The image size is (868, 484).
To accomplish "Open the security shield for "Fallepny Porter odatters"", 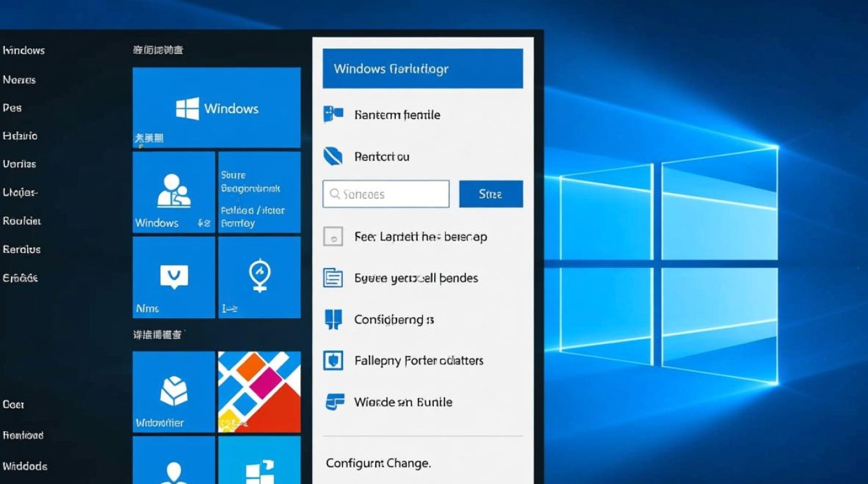I will pos(332,361).
